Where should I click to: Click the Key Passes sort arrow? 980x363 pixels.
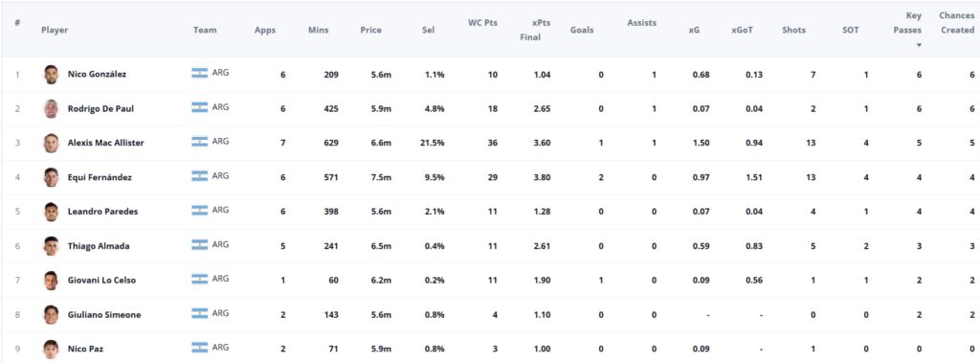click(x=918, y=45)
